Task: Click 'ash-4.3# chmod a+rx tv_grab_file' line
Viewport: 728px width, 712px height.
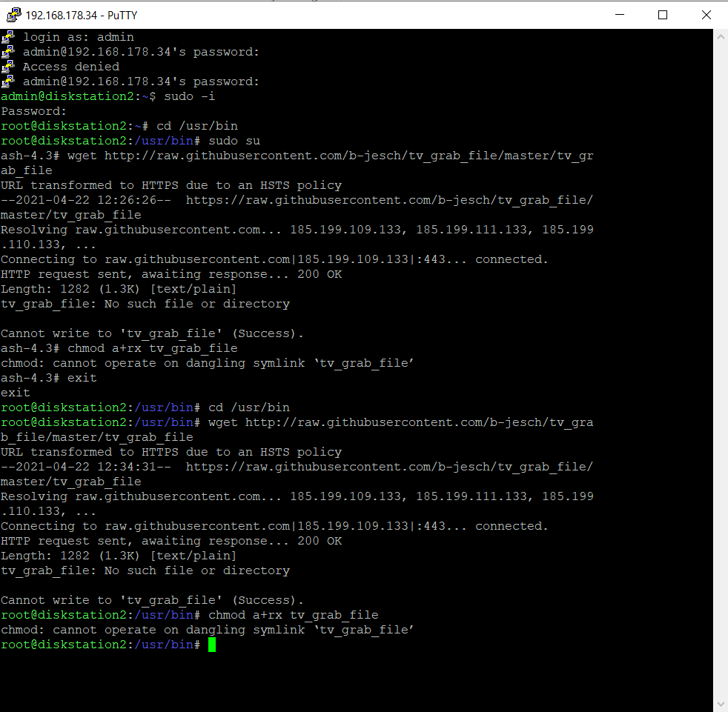Action: pos(119,348)
